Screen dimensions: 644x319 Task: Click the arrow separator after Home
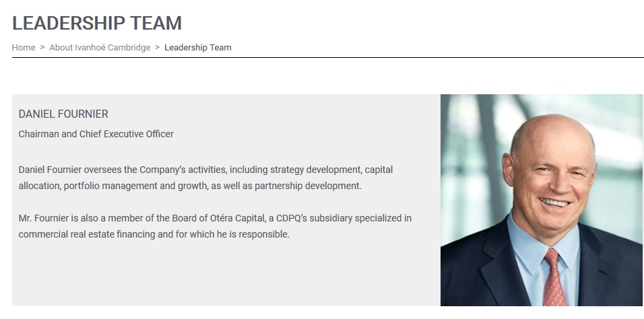pos(42,48)
